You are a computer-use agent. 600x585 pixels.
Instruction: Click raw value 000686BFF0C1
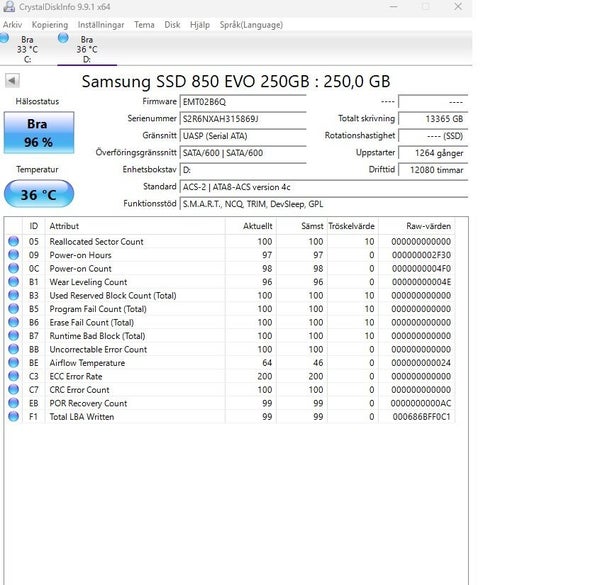click(421, 417)
